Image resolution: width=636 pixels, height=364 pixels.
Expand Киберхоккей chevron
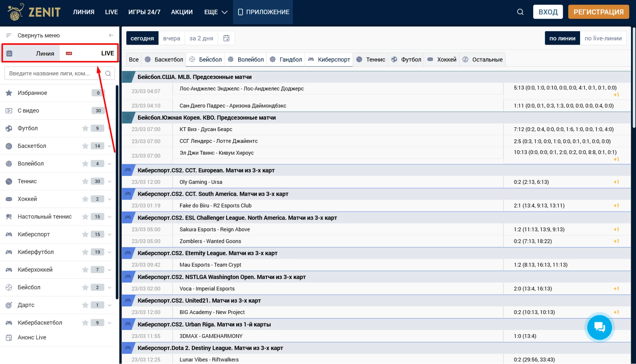tap(109, 270)
